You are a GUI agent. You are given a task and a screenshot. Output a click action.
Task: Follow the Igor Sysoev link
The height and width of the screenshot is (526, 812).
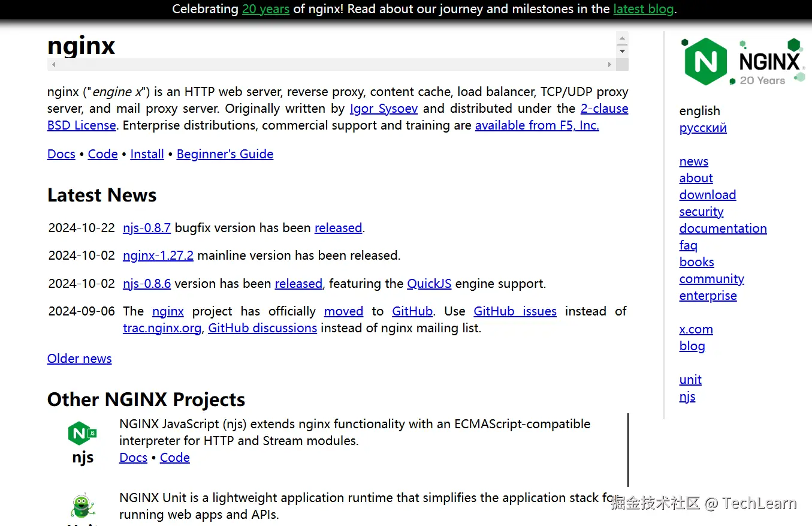coord(384,109)
